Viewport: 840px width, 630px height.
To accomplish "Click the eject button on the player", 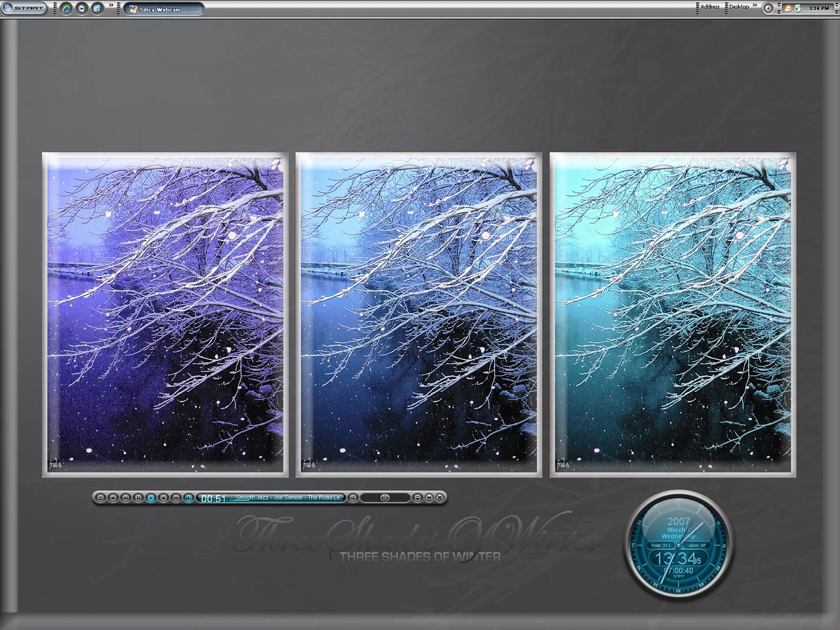I will click(x=100, y=498).
